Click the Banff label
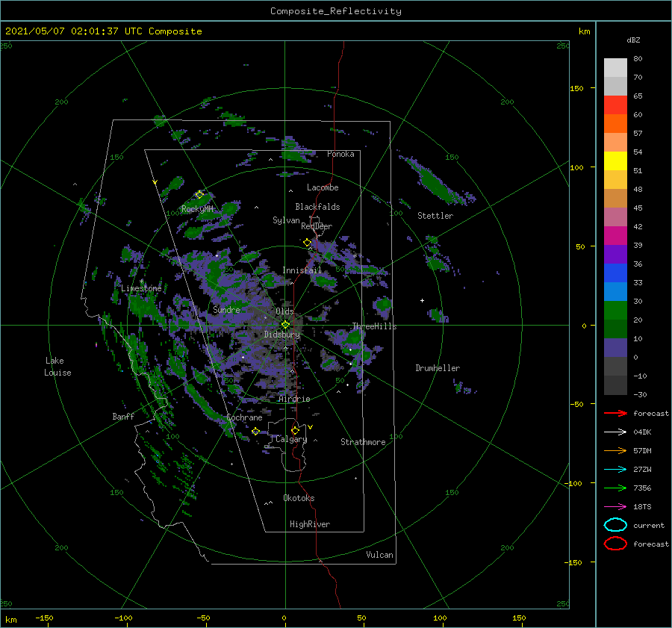 coord(123,416)
